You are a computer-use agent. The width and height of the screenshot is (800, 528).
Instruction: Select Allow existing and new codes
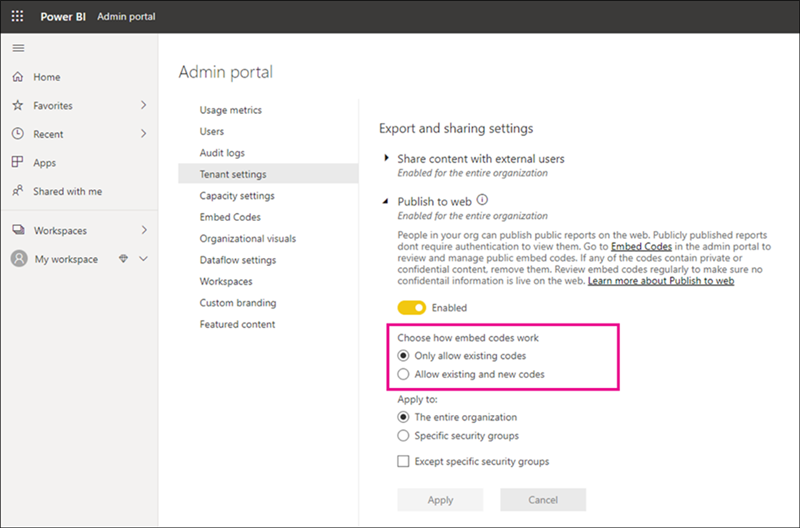403,374
